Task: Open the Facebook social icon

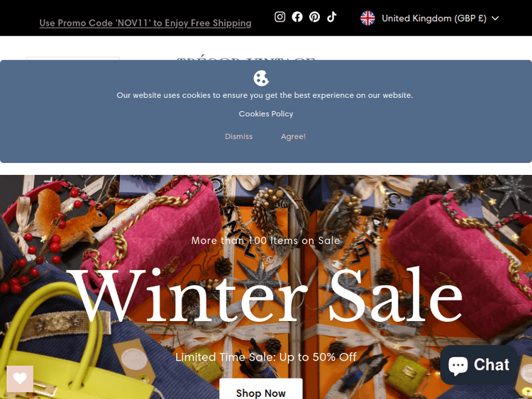Action: click(x=297, y=16)
